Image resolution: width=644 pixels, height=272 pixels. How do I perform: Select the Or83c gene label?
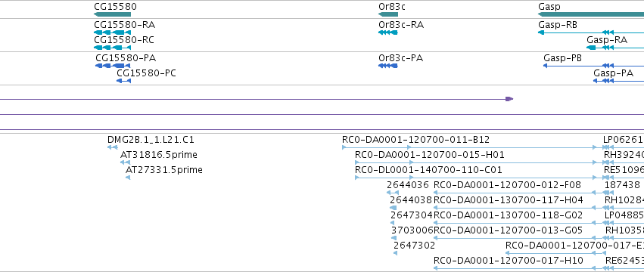point(392,7)
